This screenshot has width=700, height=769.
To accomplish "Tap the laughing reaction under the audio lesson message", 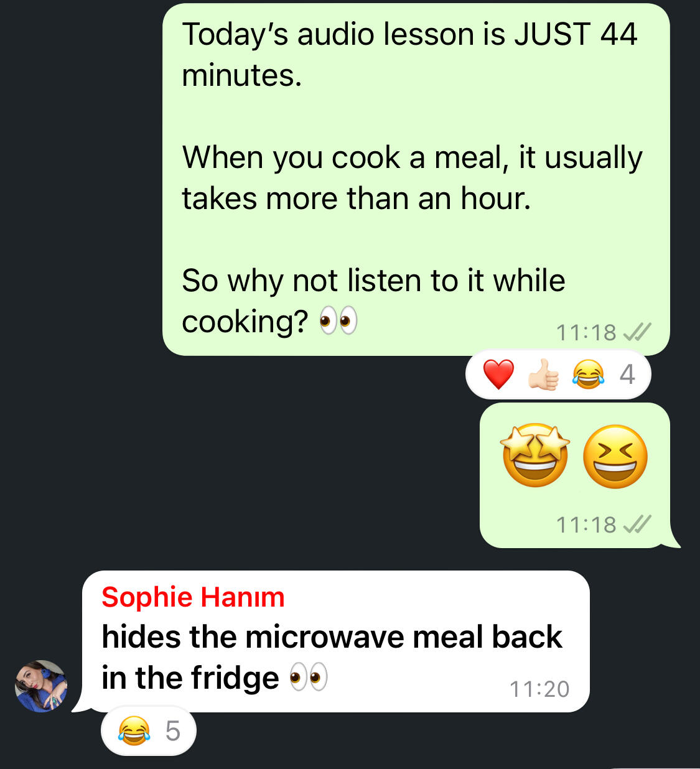I will click(x=588, y=375).
